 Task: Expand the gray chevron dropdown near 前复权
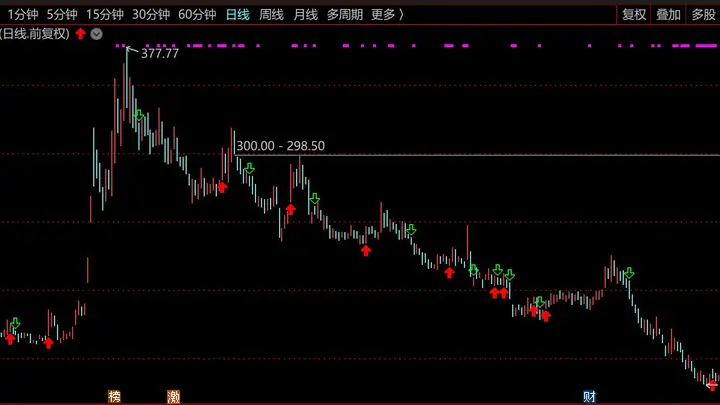pyautogui.click(x=96, y=34)
